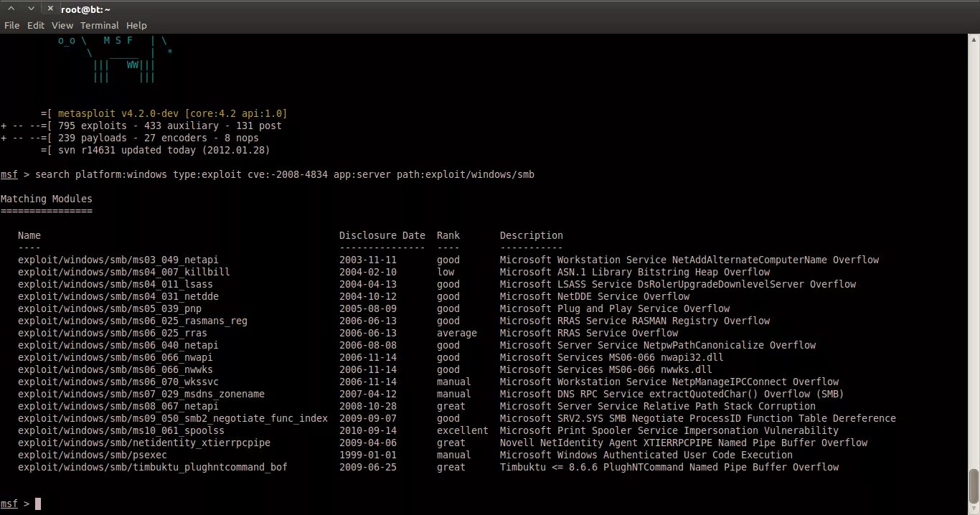Select exploit/windows/smb/ms08_067_netapi module name
The width and height of the screenshot is (980, 515).
(x=118, y=406)
